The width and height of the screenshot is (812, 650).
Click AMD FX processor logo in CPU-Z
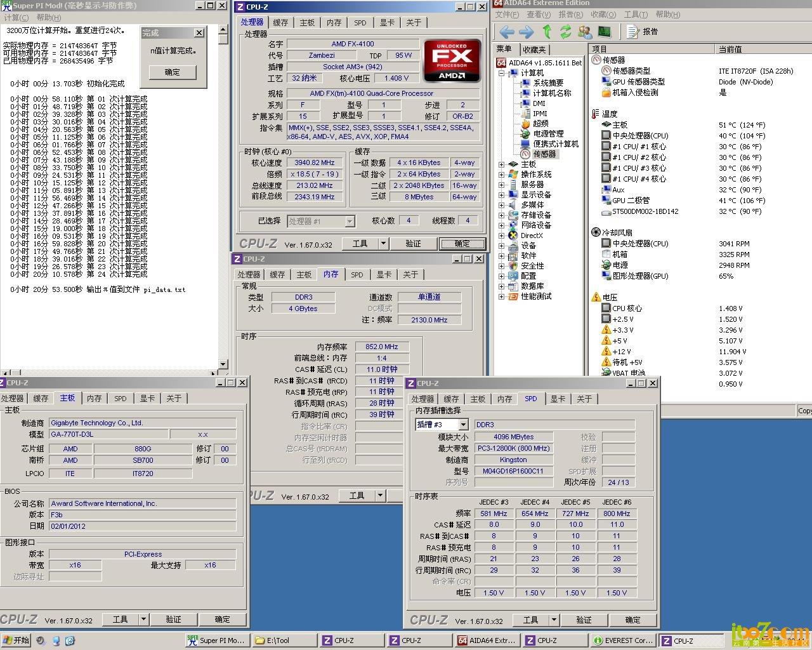pyautogui.click(x=452, y=61)
